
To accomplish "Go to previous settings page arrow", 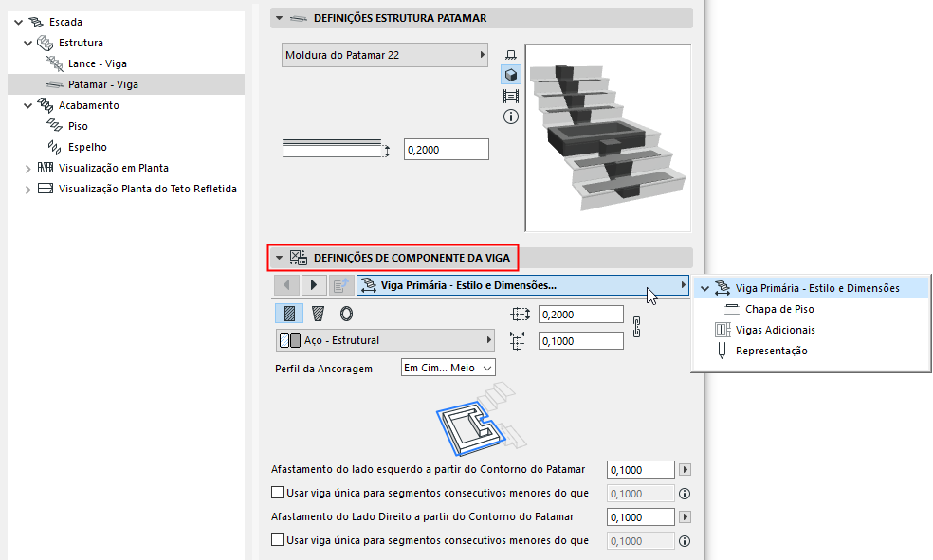I will point(286,285).
